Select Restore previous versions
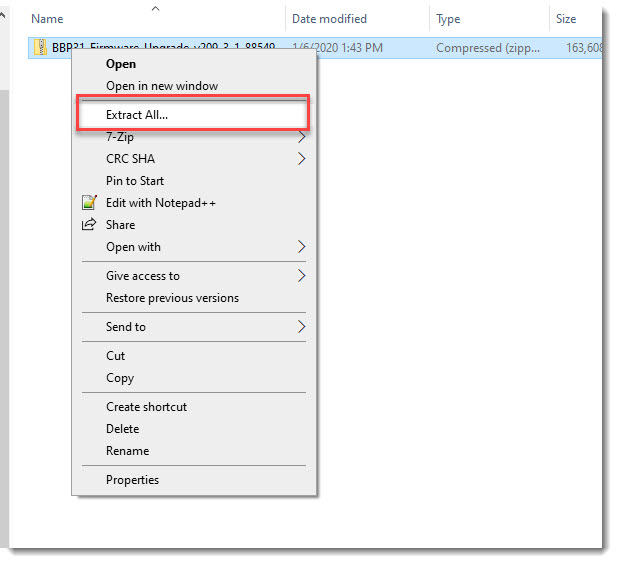Image resolution: width=617 pixels, height=563 pixels. pos(172,298)
